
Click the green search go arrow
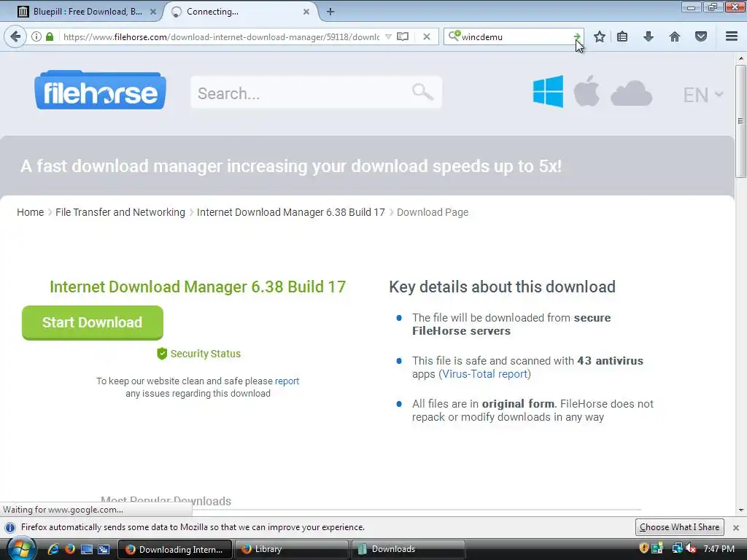coord(576,36)
